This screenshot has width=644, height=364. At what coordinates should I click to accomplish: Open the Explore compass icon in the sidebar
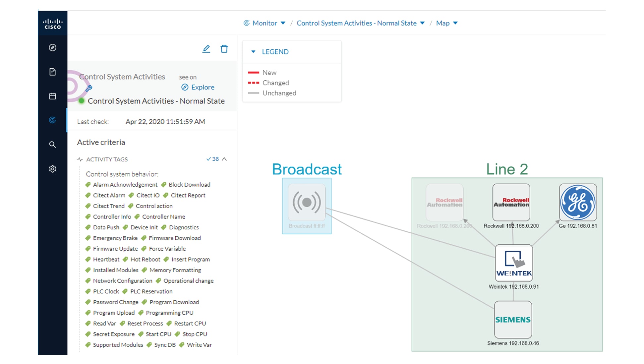(52, 47)
